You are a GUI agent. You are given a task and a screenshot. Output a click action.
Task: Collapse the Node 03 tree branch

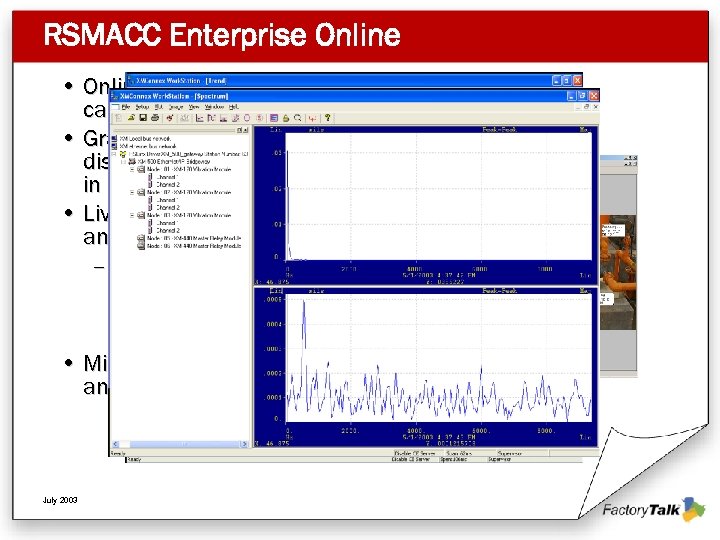[132, 215]
